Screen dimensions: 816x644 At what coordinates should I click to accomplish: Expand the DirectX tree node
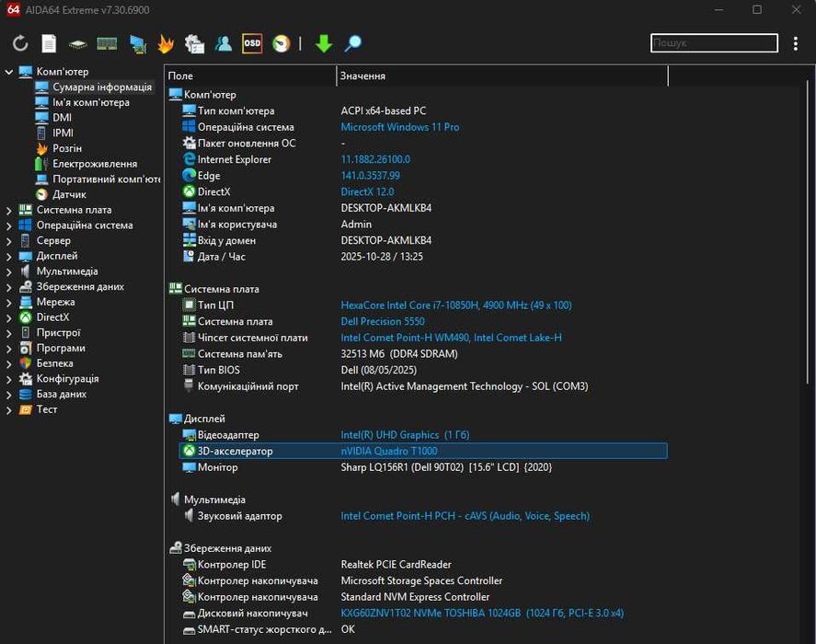coord(9,317)
